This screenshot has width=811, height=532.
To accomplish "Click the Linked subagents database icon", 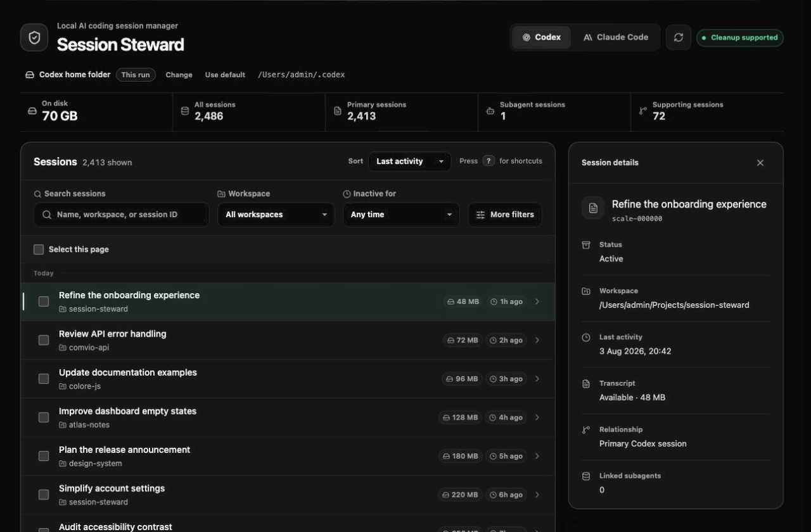I will pos(586,476).
